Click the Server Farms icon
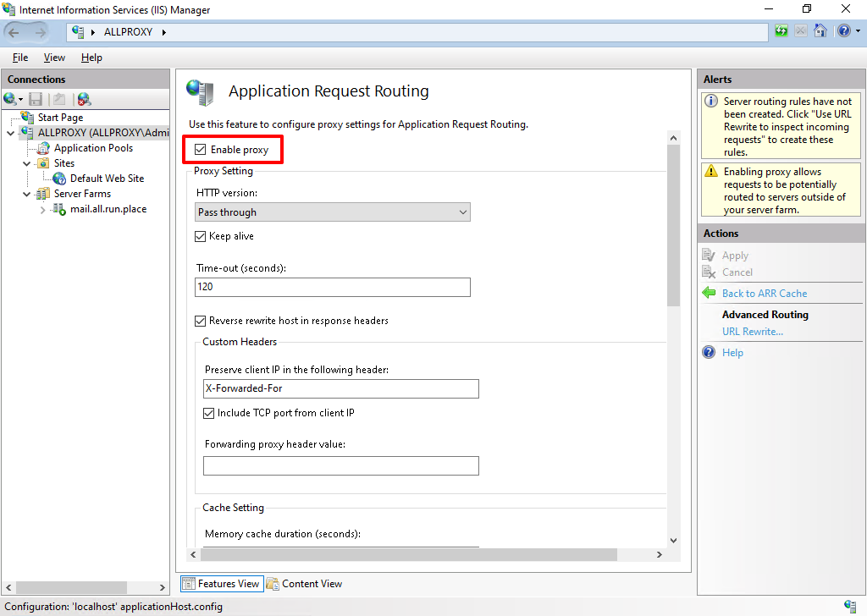This screenshot has width=867, height=616. coord(42,194)
